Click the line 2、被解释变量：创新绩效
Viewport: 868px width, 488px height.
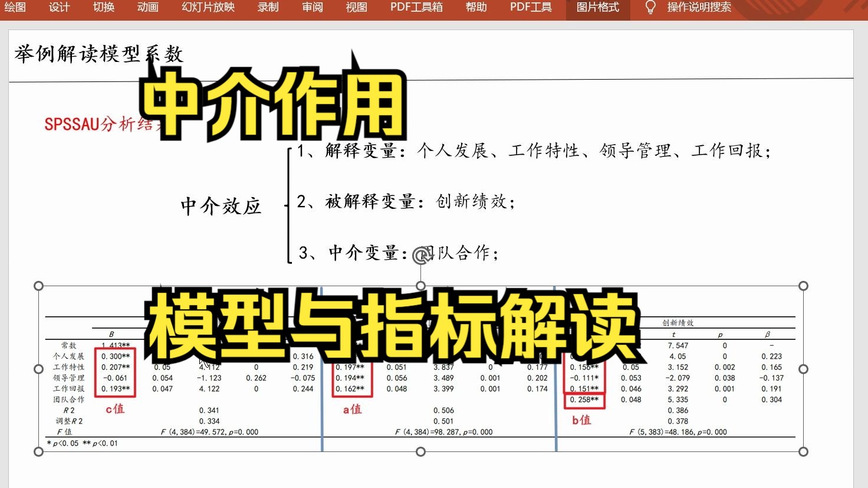click(406, 202)
